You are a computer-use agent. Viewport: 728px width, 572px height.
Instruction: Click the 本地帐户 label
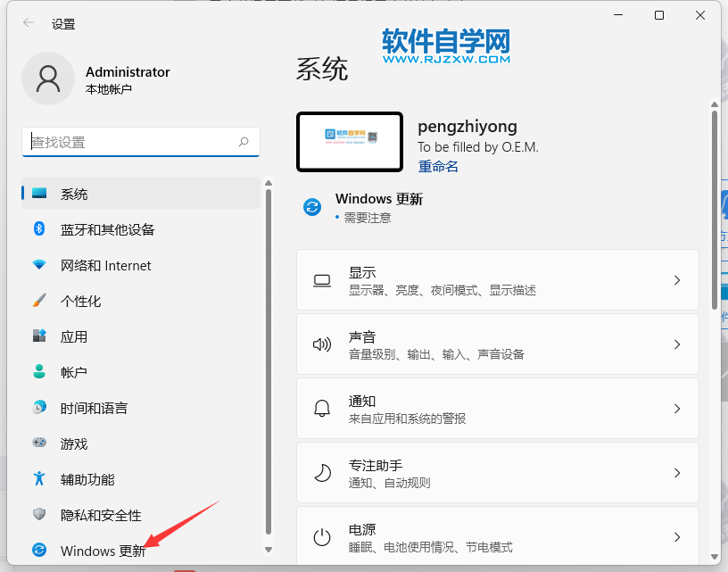109,89
